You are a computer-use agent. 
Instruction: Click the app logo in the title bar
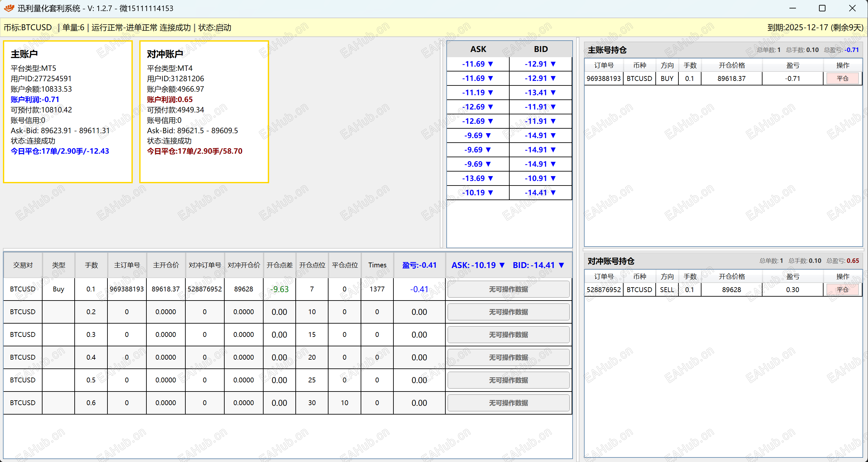click(8, 8)
